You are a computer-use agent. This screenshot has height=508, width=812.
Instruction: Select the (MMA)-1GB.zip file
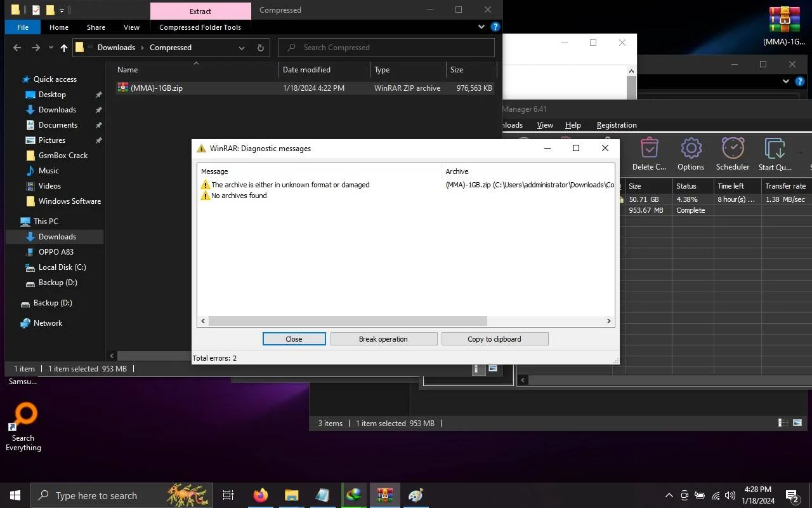point(304,88)
